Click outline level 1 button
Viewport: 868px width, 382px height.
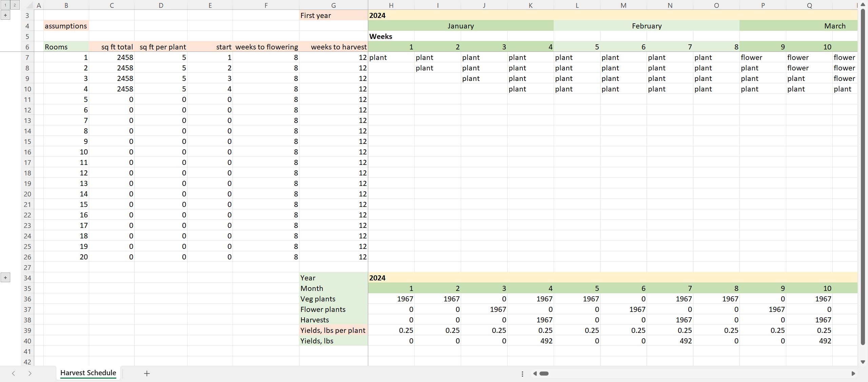(x=5, y=5)
